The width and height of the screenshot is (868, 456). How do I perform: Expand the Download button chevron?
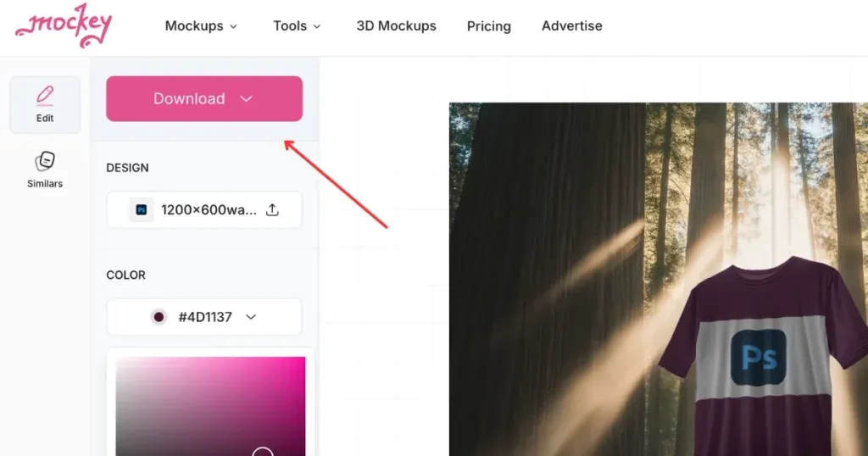pos(247,99)
